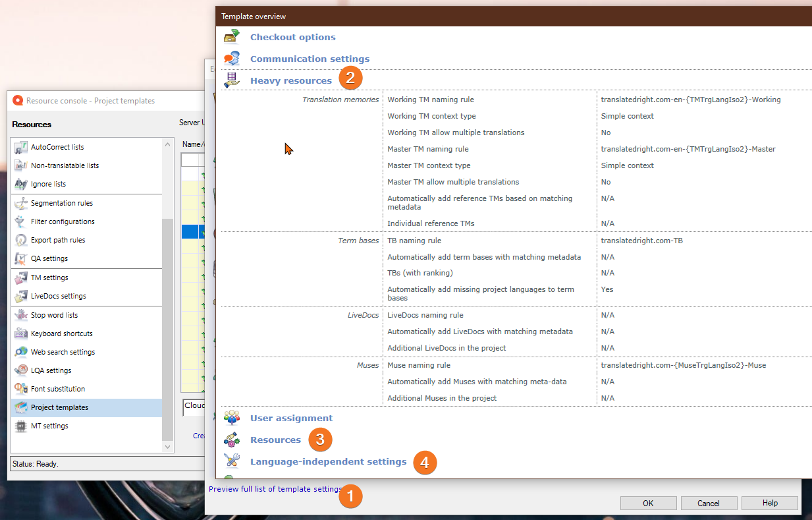The height and width of the screenshot is (520, 812).
Task: Collapse the Heavy resources section
Action: point(290,80)
